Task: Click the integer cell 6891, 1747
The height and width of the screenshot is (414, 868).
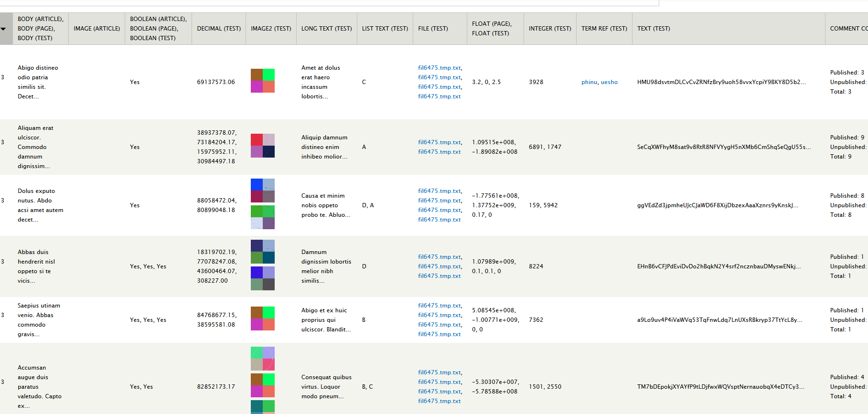Action: click(x=545, y=147)
